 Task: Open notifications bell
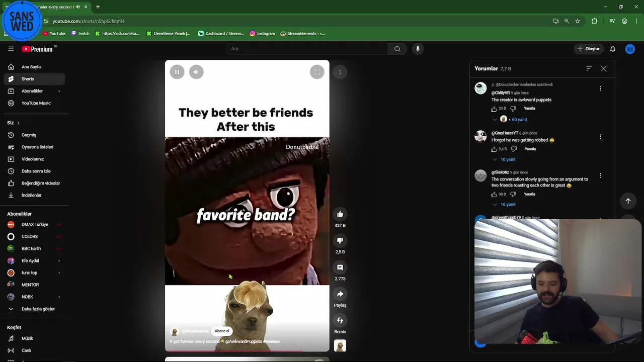[613, 49]
